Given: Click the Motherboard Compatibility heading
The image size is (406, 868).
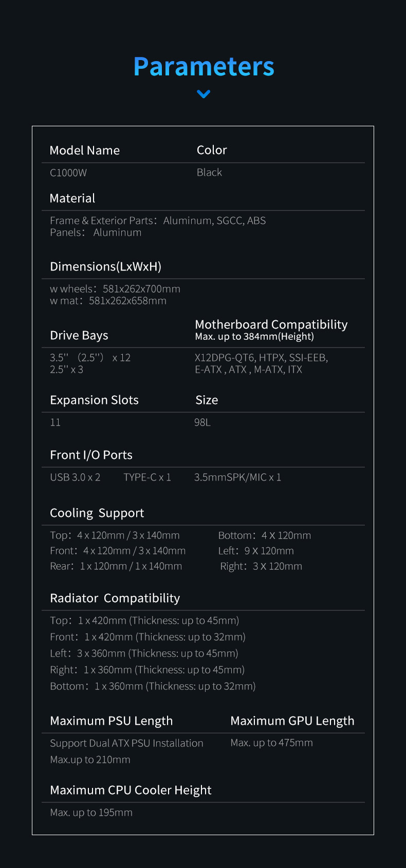Looking at the screenshot, I should [x=271, y=324].
